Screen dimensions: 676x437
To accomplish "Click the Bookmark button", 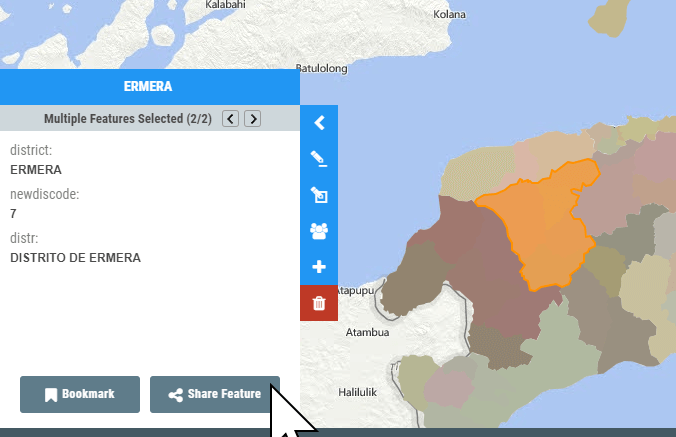I will [x=80, y=394].
